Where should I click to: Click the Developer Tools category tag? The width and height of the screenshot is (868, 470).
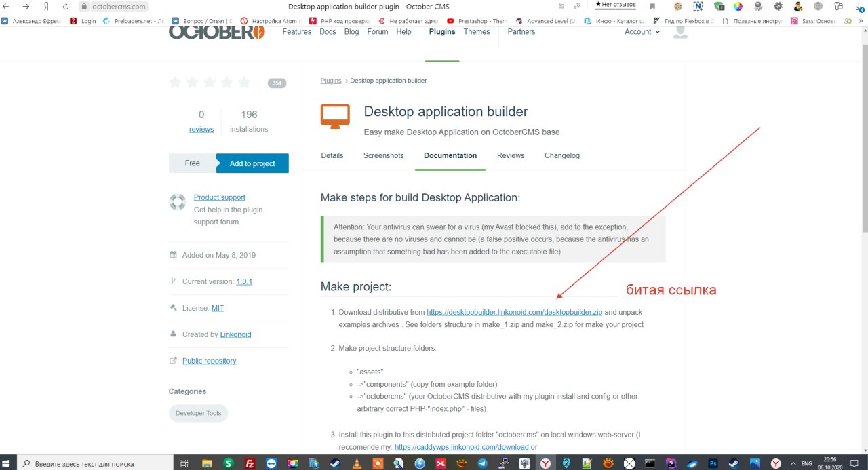tap(199, 413)
